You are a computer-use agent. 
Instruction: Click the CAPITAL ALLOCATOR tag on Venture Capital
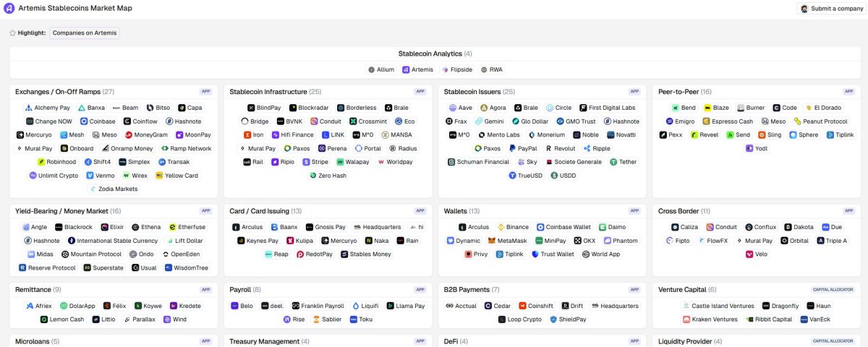833,289
